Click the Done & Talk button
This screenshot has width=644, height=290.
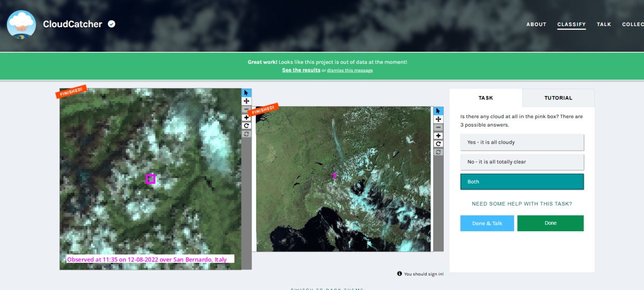488,223
